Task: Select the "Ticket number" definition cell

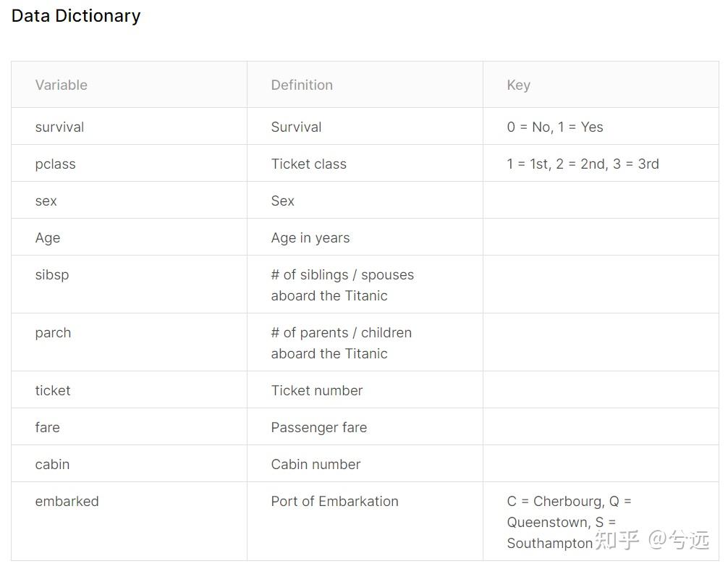Action: tap(316, 390)
